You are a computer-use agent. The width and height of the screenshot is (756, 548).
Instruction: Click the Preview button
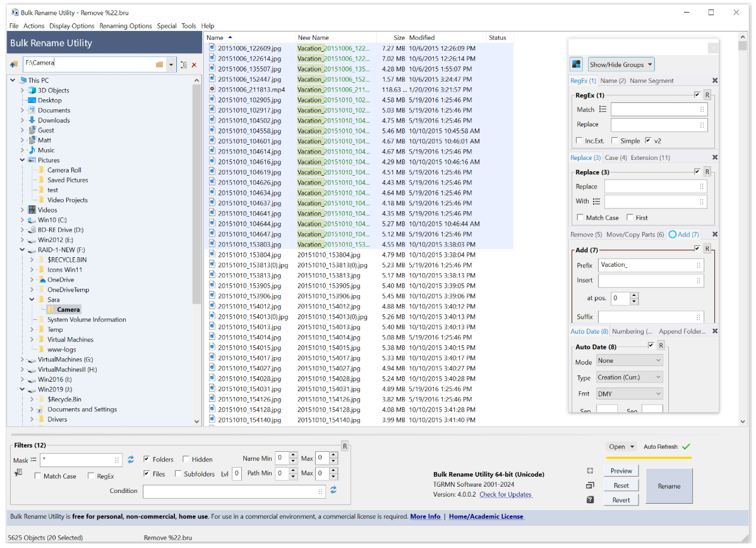[x=621, y=471]
